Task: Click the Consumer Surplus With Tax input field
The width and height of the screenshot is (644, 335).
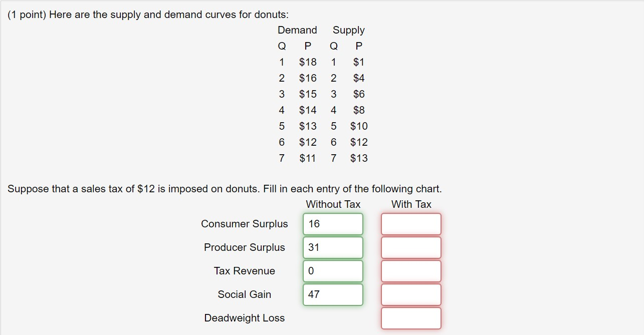Action: [x=410, y=224]
